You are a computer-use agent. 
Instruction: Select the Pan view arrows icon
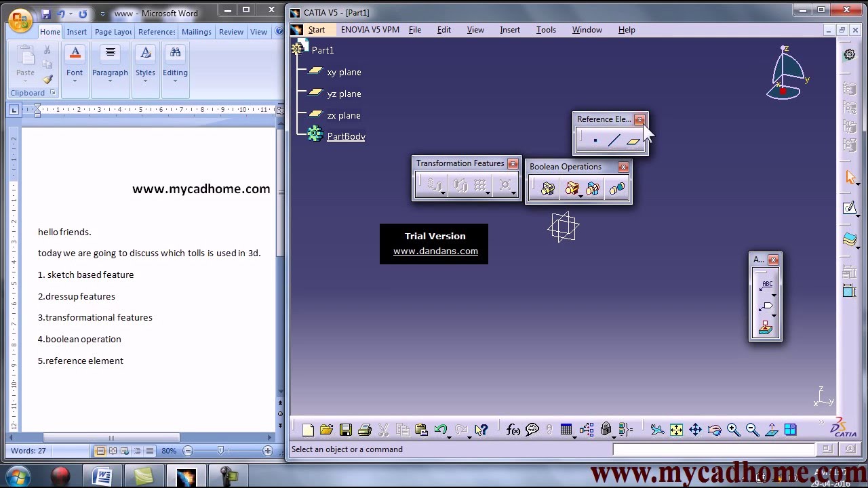[x=695, y=430]
